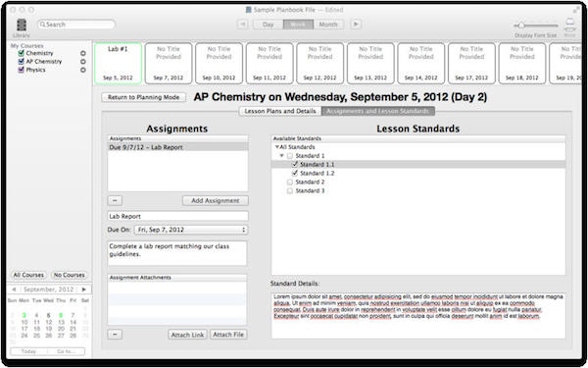Select the Sep 14, 2012 lesson card
The width and height of the screenshot is (588, 368).
coord(420,63)
